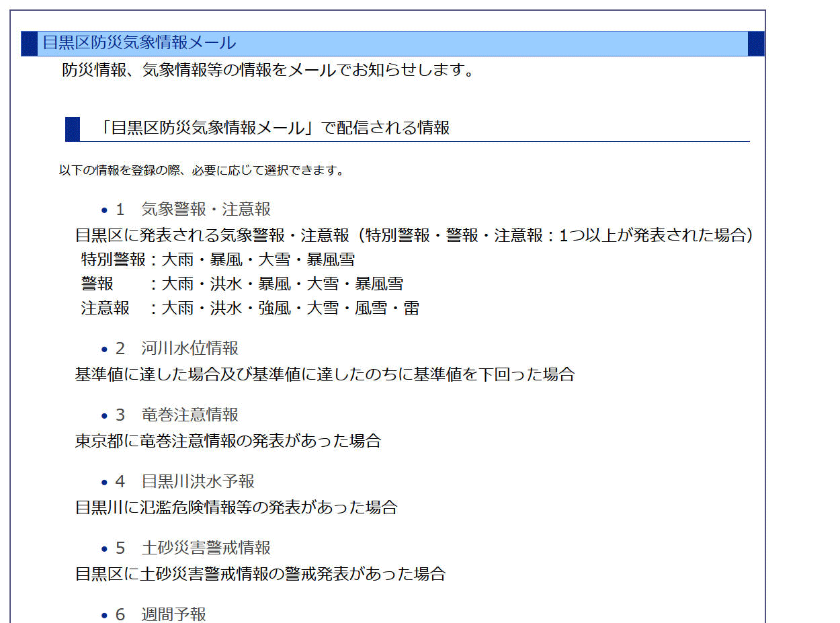Image resolution: width=840 pixels, height=623 pixels.
Task: Click the 目黒川に氾濫危険情報等 description text
Action: (236, 507)
